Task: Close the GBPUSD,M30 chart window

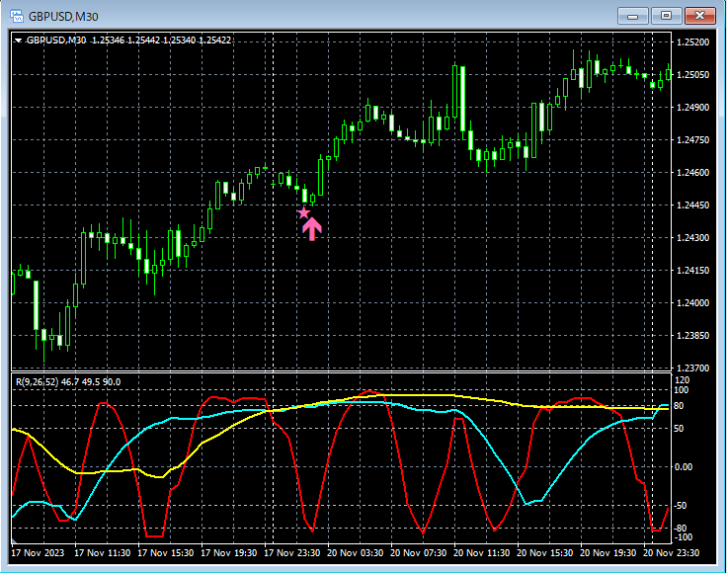Action: point(699,16)
